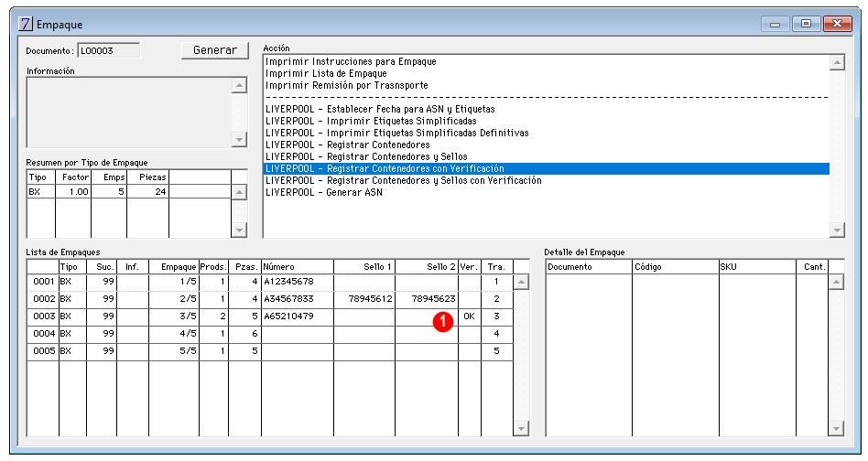Click Información box scroll up arrow
The height and width of the screenshot is (461, 868).
click(x=239, y=86)
